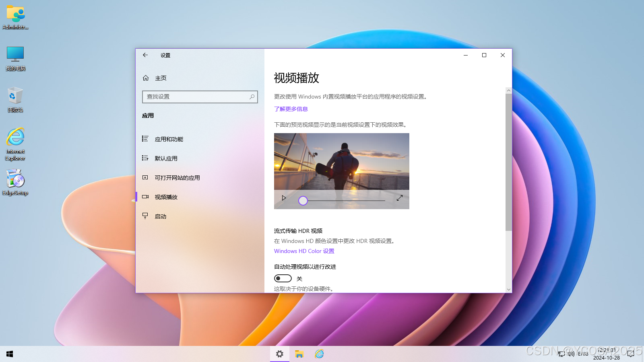Select 视频播放 in the sidebar
The width and height of the screenshot is (644, 362).
pos(200,197)
